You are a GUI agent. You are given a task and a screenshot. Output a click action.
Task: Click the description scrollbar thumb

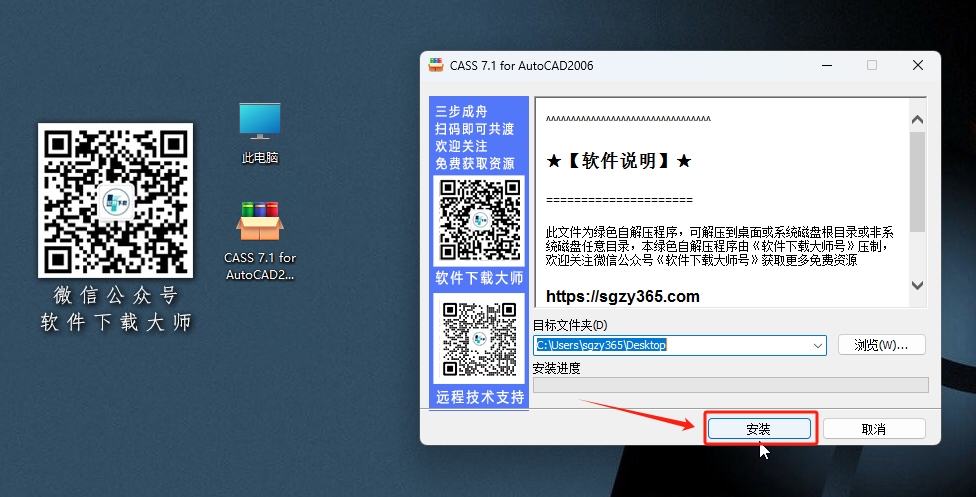(x=917, y=182)
